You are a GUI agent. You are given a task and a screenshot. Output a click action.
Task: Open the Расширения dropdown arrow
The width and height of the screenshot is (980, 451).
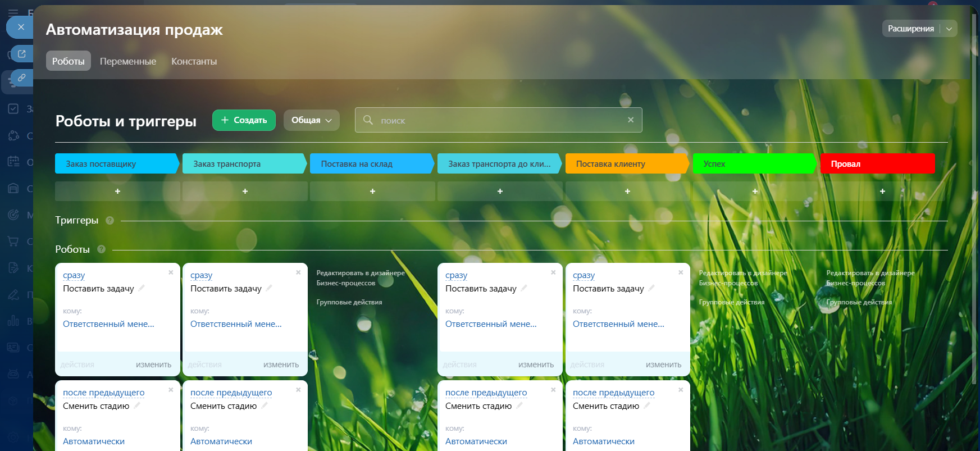(x=949, y=29)
